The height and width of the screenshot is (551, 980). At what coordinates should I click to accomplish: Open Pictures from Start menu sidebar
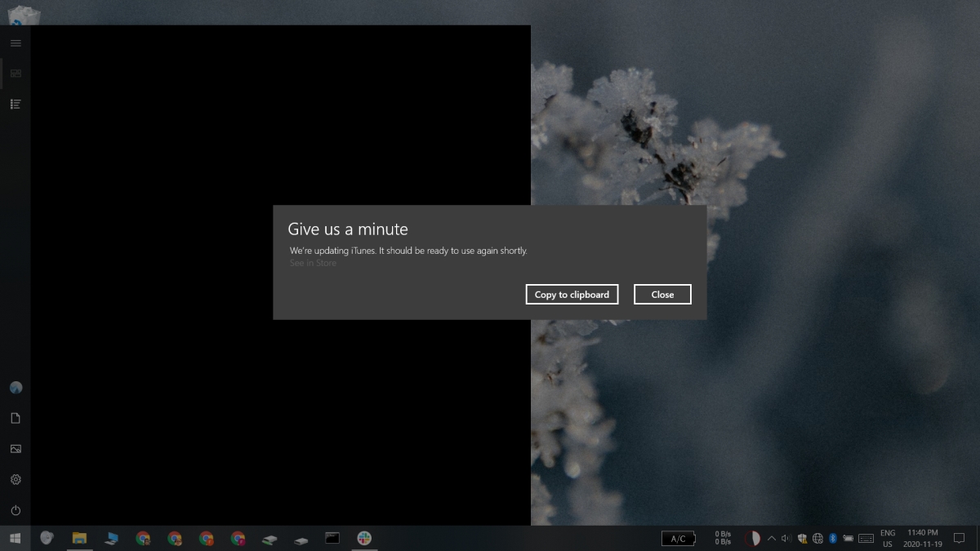(16, 449)
